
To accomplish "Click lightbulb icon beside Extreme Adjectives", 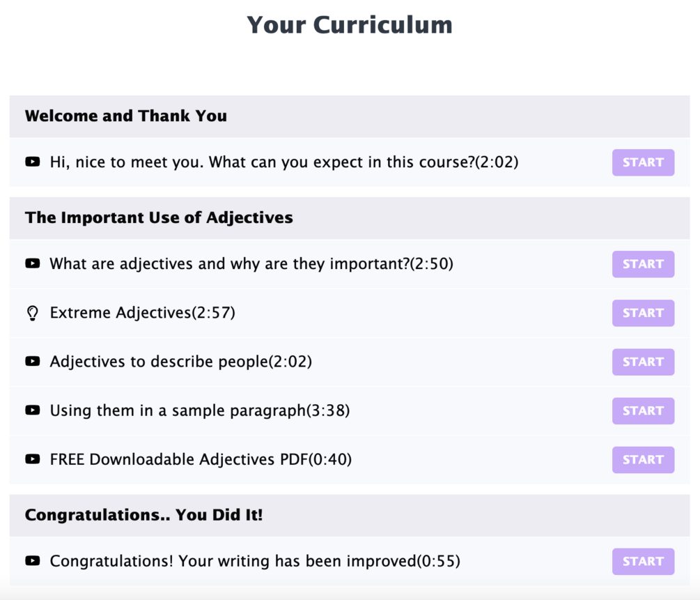I will (32, 314).
